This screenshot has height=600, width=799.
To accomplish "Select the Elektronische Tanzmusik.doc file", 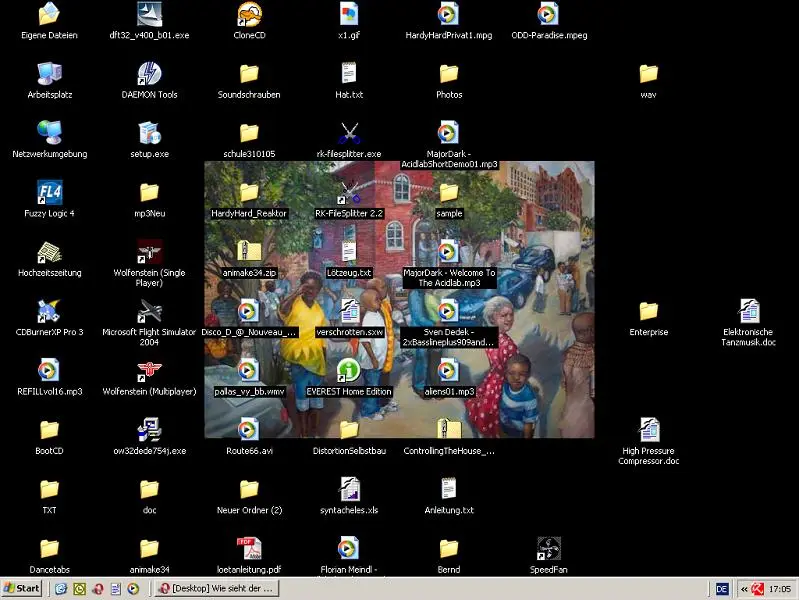I will (x=749, y=311).
